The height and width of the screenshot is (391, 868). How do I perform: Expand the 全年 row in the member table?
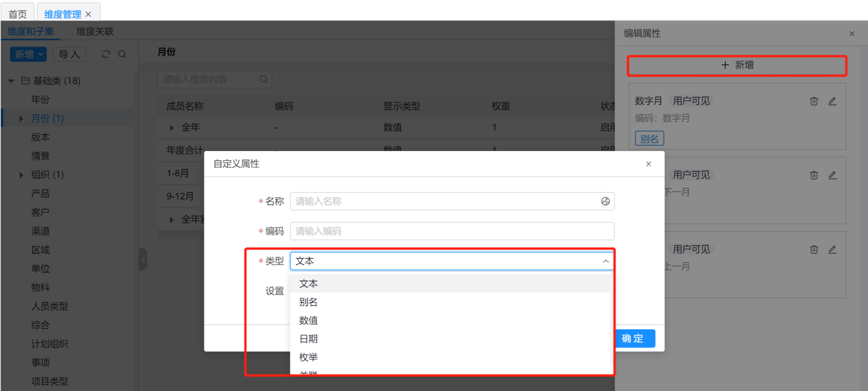coord(172,128)
